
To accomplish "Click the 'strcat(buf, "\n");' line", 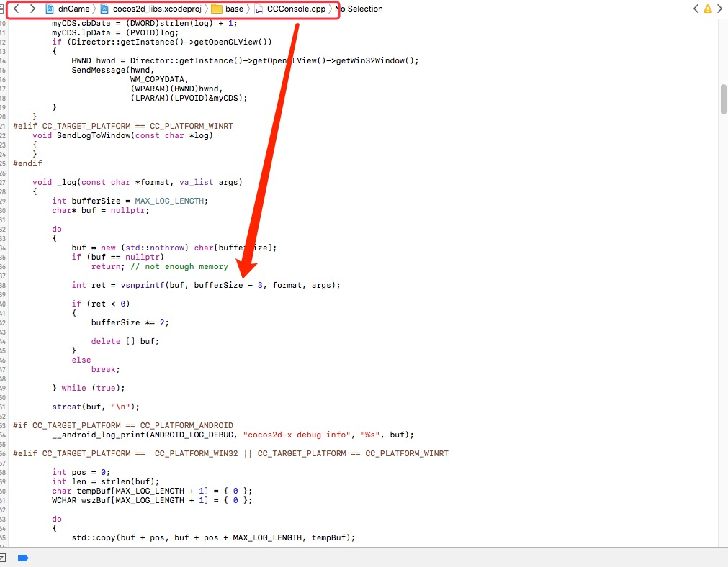I will [96, 407].
